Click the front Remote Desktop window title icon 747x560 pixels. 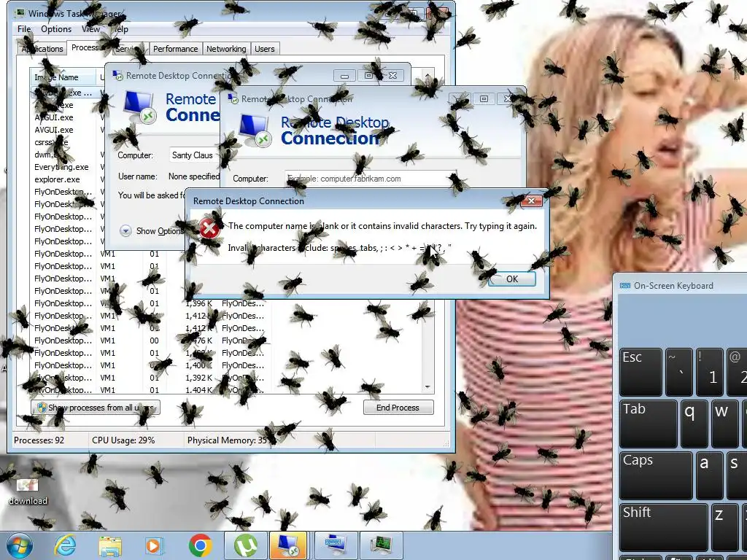tap(233, 98)
